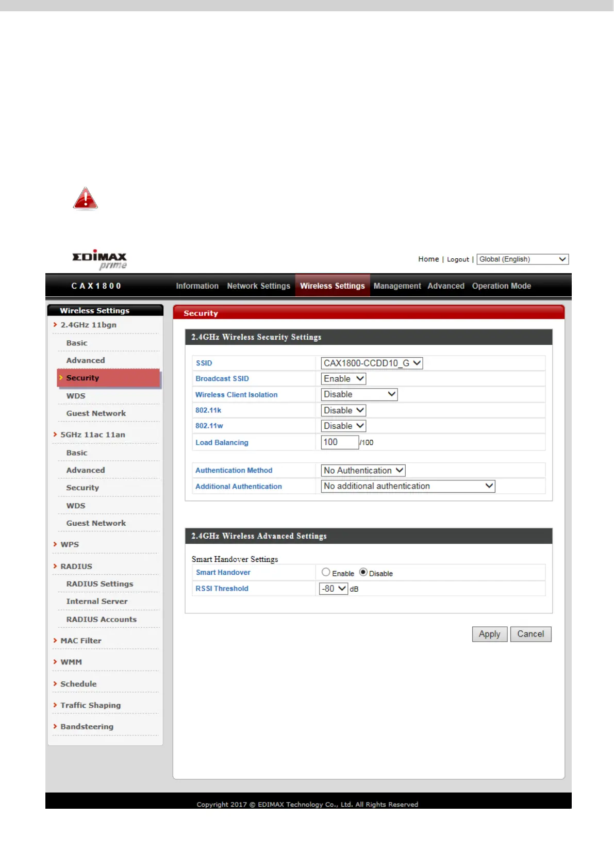Image resolution: width=614 pixels, height=868 pixels.
Task: Select highlighted Security under 2.4GHz
Action: 108,378
